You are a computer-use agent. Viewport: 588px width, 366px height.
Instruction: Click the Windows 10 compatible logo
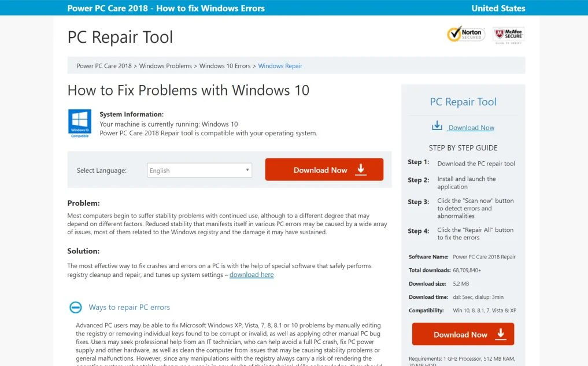[x=80, y=123]
